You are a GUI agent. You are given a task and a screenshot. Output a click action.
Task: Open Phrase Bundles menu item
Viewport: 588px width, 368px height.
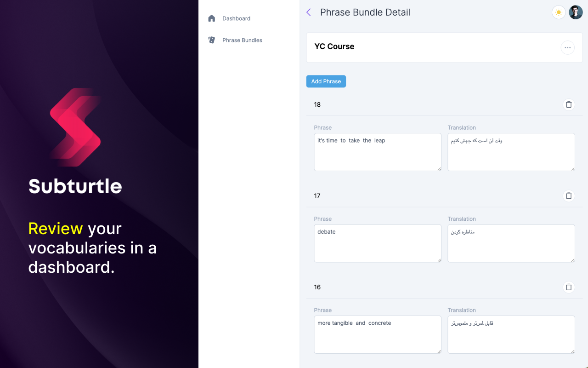point(242,40)
